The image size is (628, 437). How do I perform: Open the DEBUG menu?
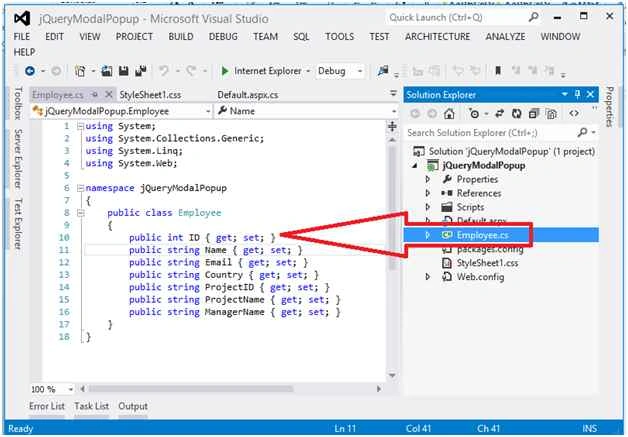223,36
